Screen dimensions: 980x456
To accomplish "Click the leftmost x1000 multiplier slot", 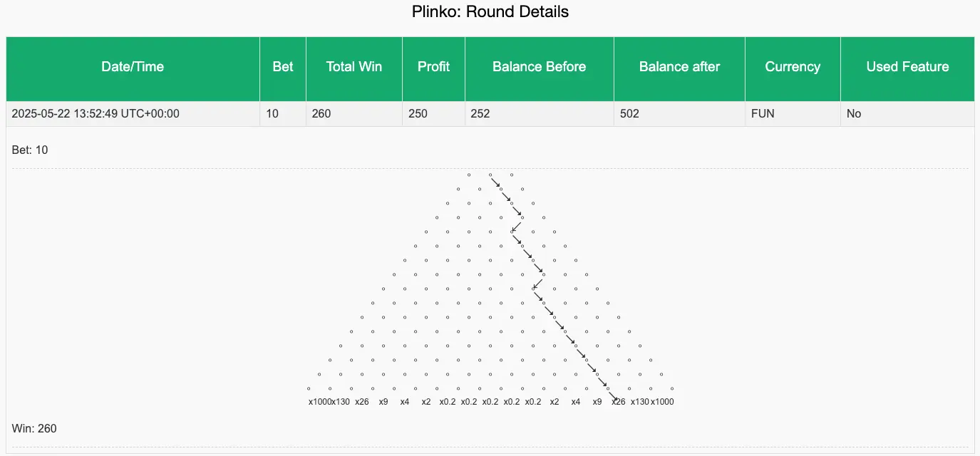I will point(319,402).
